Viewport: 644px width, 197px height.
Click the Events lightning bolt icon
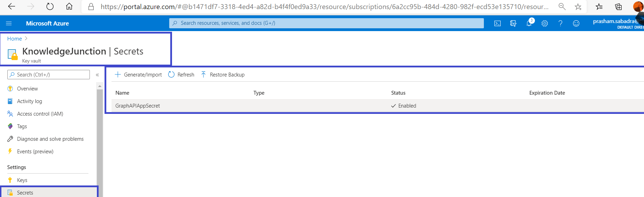click(x=10, y=152)
